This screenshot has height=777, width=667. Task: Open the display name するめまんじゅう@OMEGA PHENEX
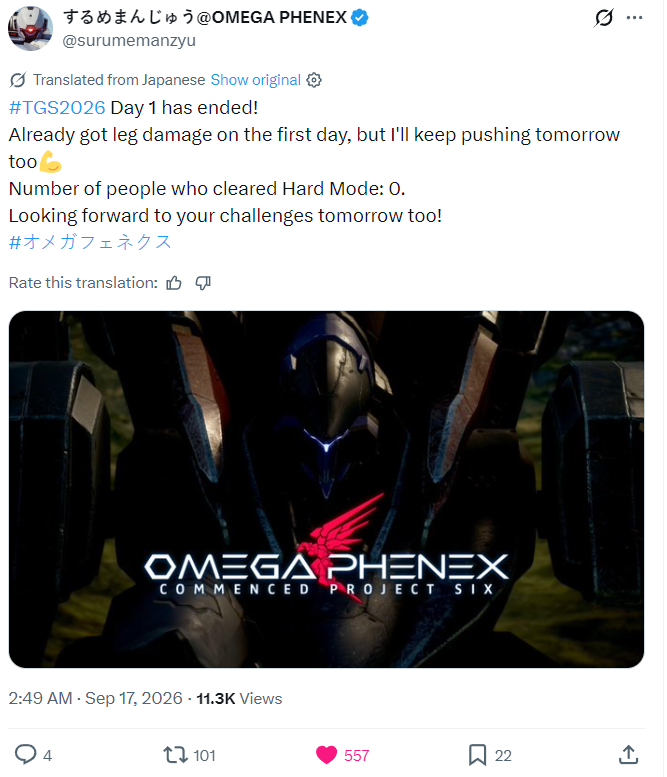205,17
